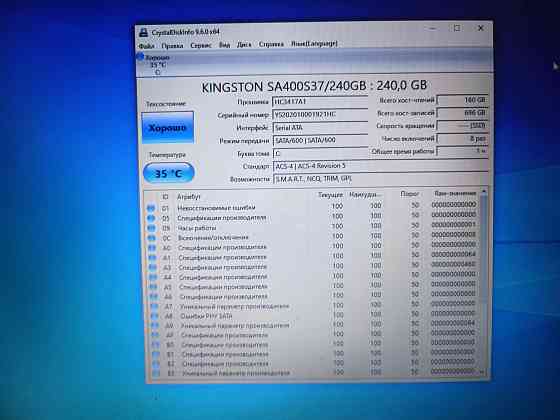
Task: Click the Прошивка firmware value field
Action: (x=320, y=102)
